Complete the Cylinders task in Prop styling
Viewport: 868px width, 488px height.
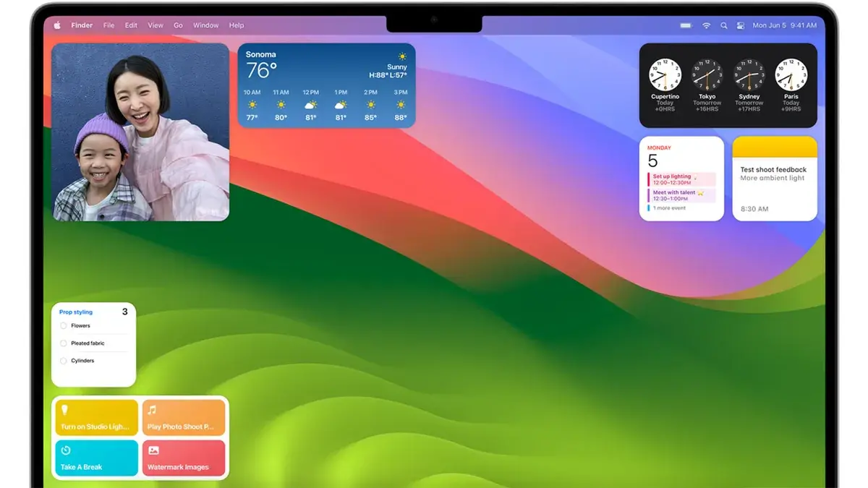63,360
